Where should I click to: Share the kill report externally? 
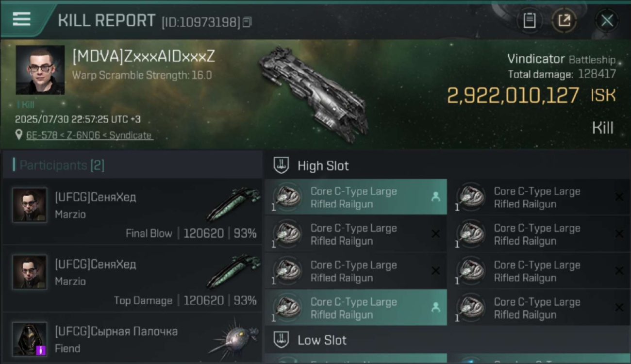564,21
